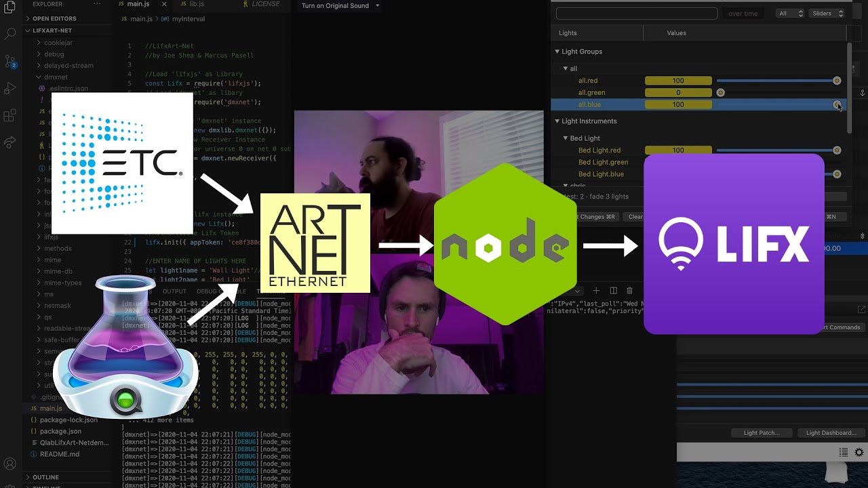Click the main.js breadcrumb item

[x=141, y=19]
